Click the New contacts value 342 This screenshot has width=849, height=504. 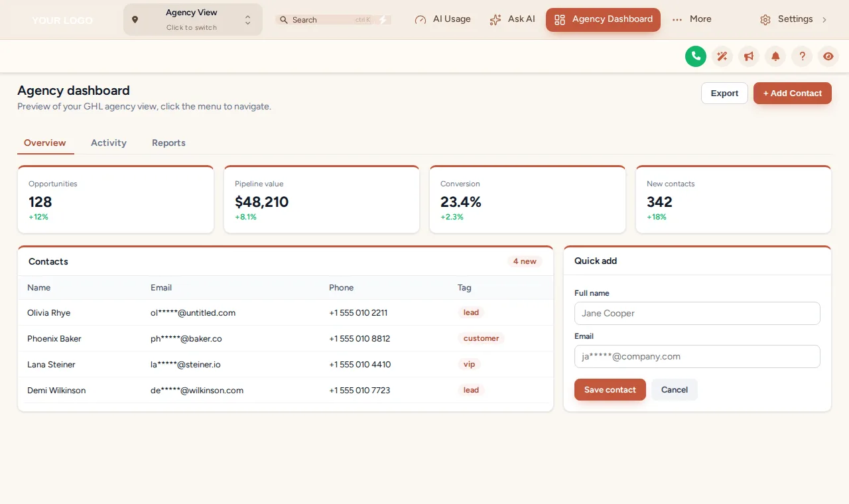pyautogui.click(x=659, y=202)
